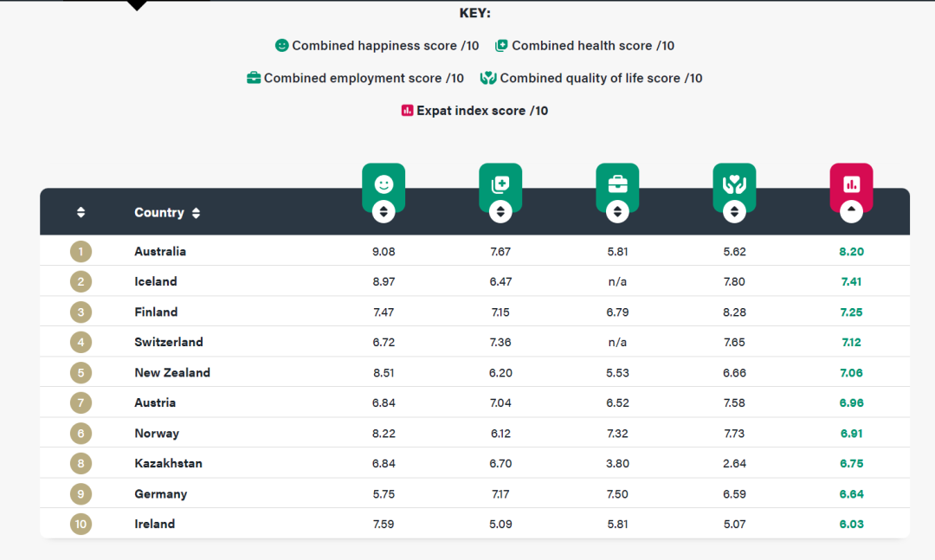Sort table by health score arrows
935x560 pixels.
[500, 211]
